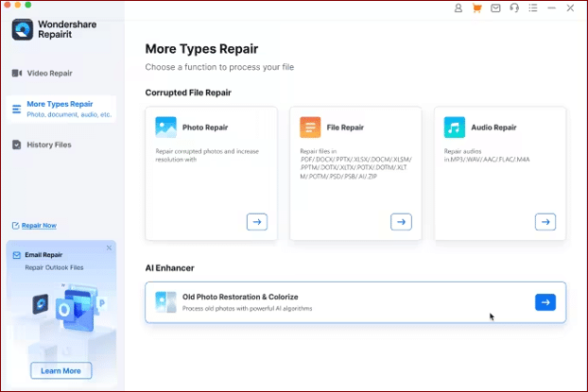
Task: Open Audio Repair with its arrow button
Action: 545,222
